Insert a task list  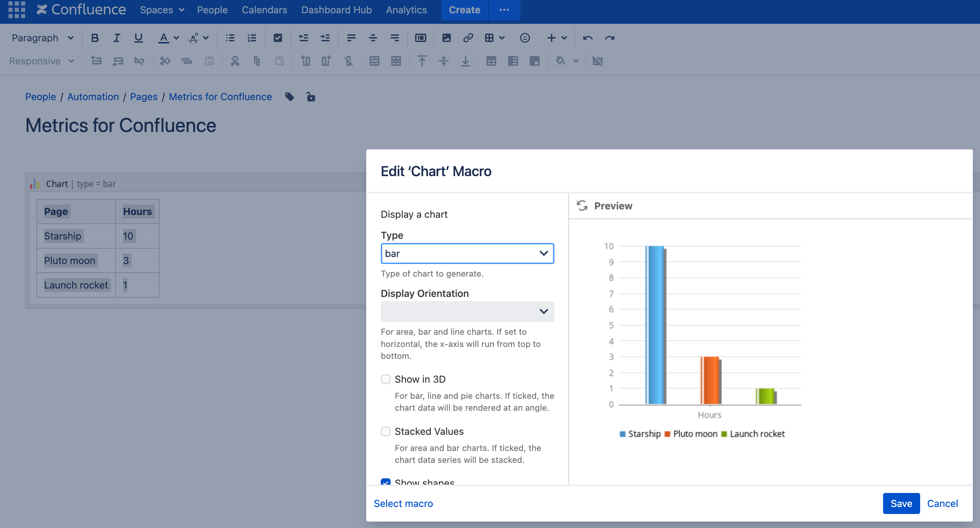coord(278,38)
